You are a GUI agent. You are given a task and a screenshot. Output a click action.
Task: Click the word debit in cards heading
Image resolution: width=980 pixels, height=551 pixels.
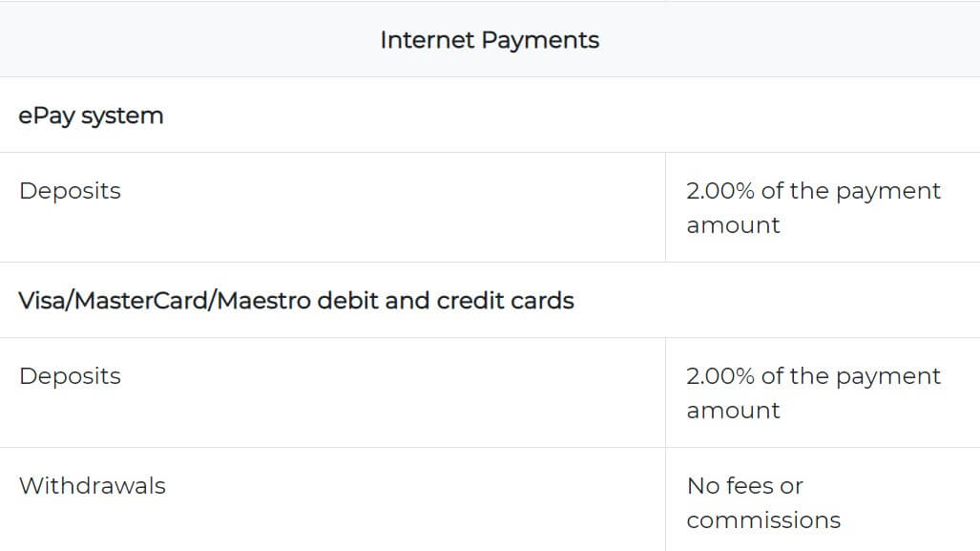[347, 301]
